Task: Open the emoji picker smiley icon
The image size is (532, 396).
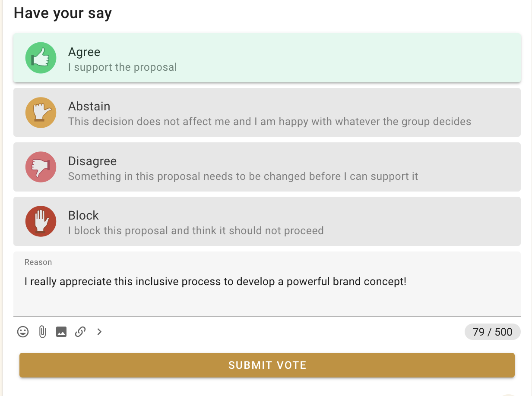Action: (23, 332)
